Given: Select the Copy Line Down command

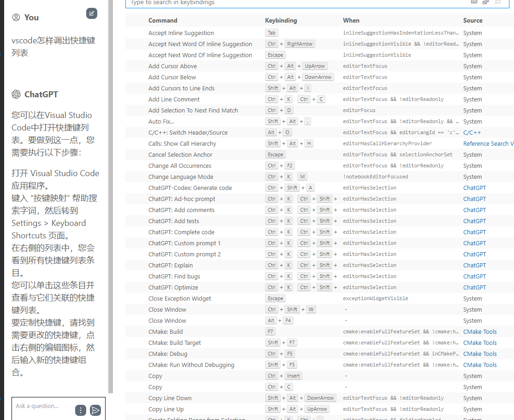Looking at the screenshot, I should click(x=170, y=398).
